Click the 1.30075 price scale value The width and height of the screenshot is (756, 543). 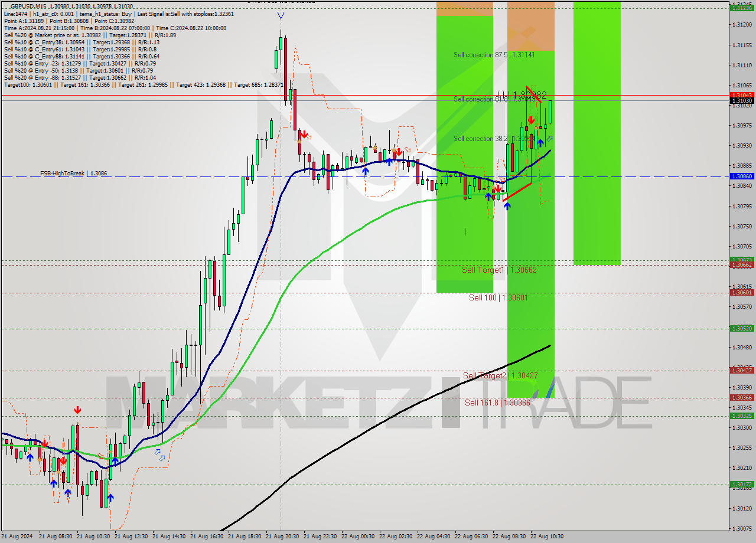742,529
